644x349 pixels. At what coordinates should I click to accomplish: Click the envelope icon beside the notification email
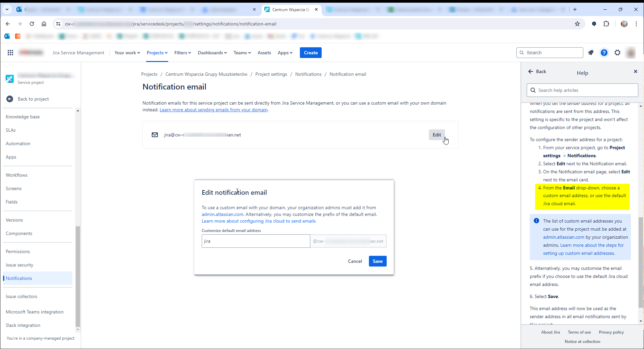tap(155, 135)
